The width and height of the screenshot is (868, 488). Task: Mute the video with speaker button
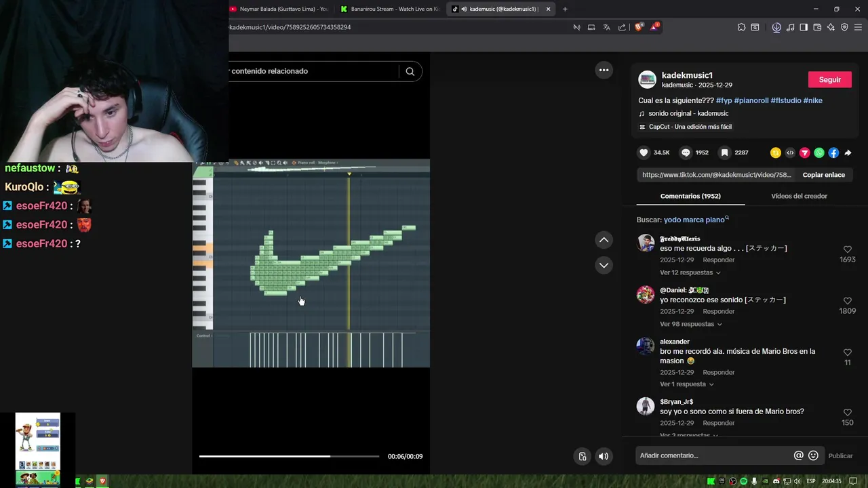point(604,456)
